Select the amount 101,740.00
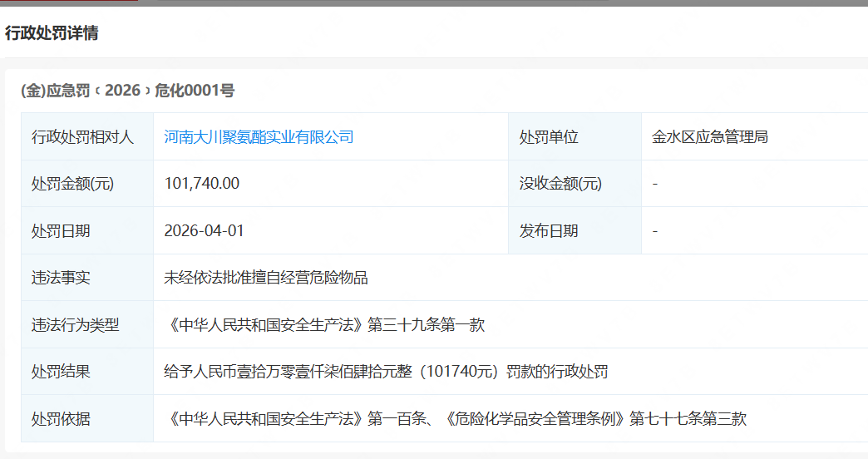Screen dimensions: 868x459 [201, 183]
